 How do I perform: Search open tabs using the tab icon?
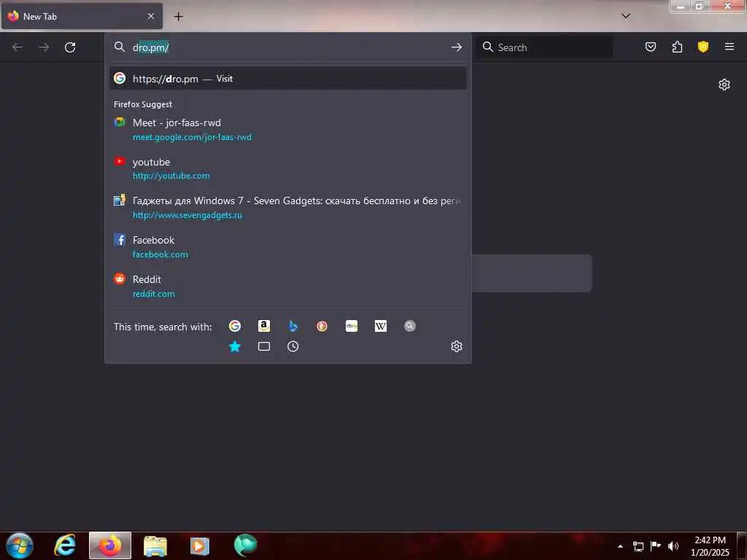pyautogui.click(x=264, y=346)
